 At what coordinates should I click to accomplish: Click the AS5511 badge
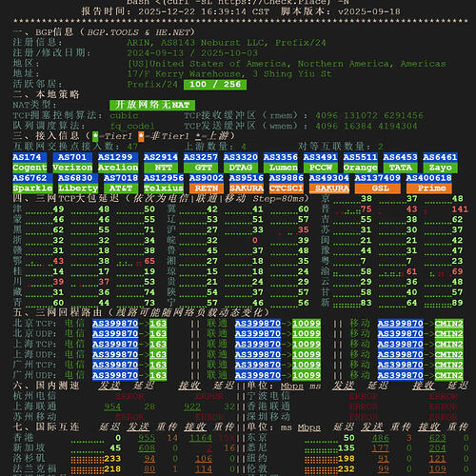click(360, 157)
